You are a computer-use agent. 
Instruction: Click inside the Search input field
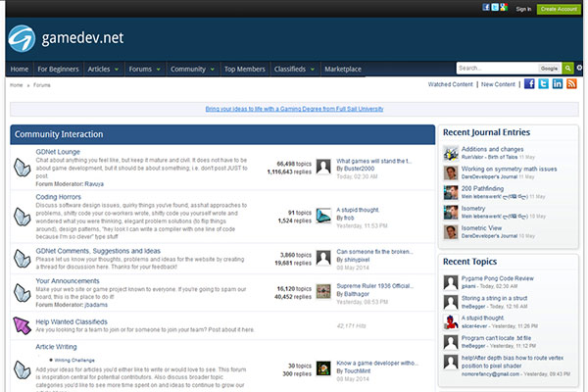(497, 69)
